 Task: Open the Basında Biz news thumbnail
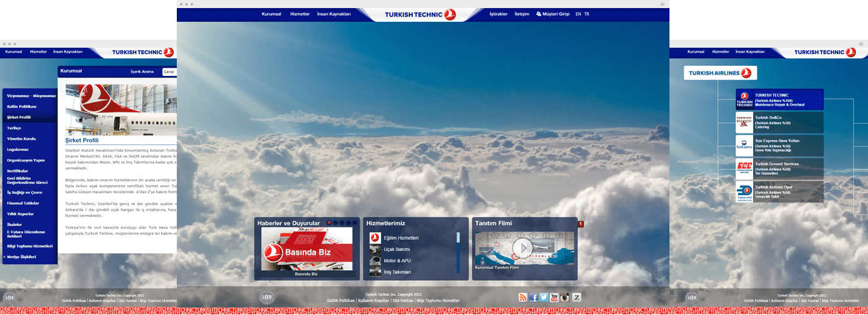click(x=306, y=249)
